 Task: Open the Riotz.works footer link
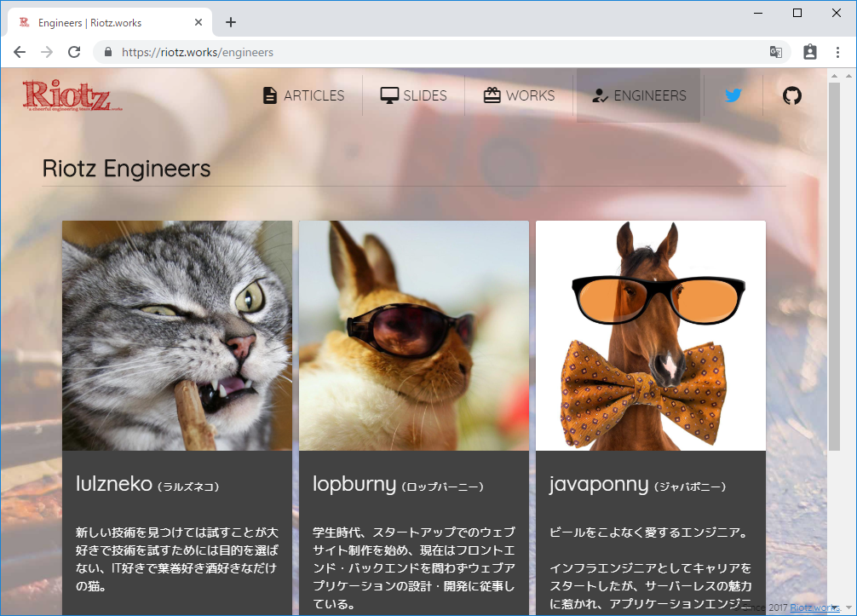click(x=814, y=607)
